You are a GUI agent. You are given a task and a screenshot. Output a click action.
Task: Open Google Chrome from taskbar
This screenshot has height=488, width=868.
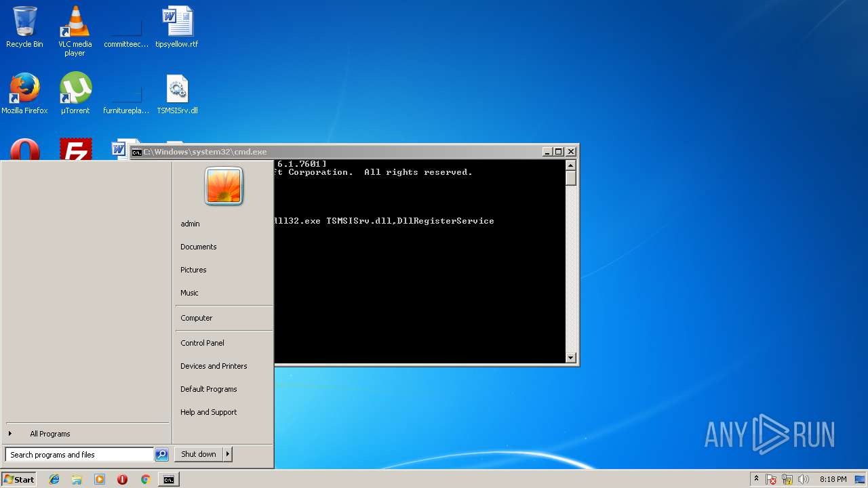[145, 479]
